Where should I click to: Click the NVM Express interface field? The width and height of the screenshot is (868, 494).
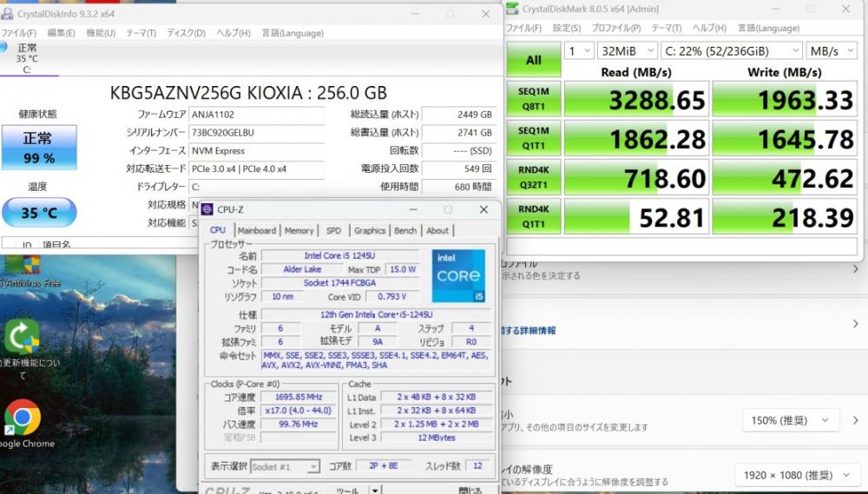[x=256, y=151]
